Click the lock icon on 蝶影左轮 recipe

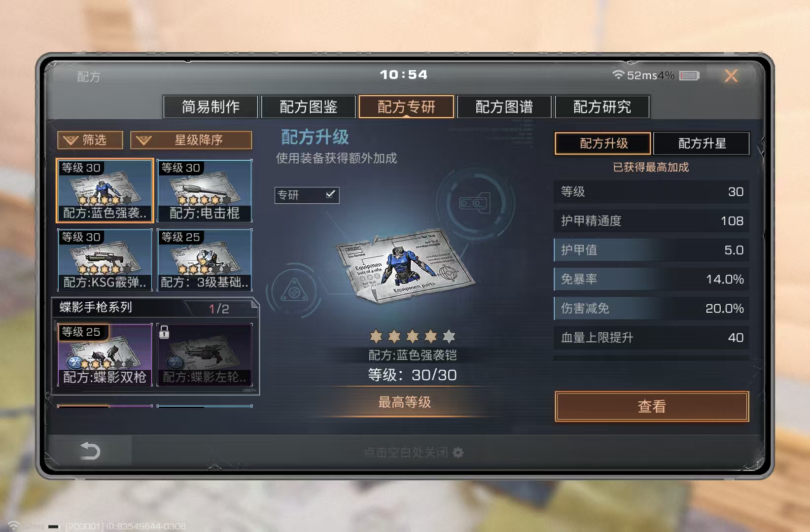click(x=164, y=332)
